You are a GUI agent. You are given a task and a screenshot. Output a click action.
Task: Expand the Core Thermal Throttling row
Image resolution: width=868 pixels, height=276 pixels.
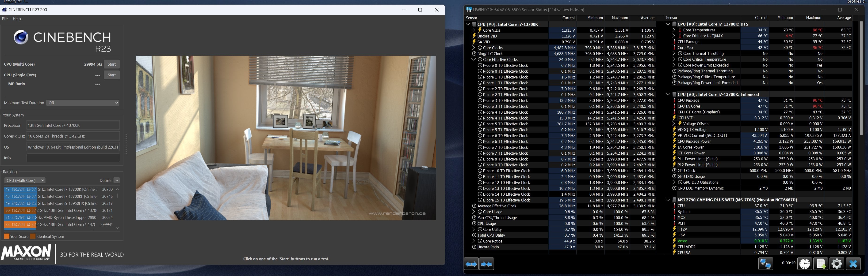(673, 53)
